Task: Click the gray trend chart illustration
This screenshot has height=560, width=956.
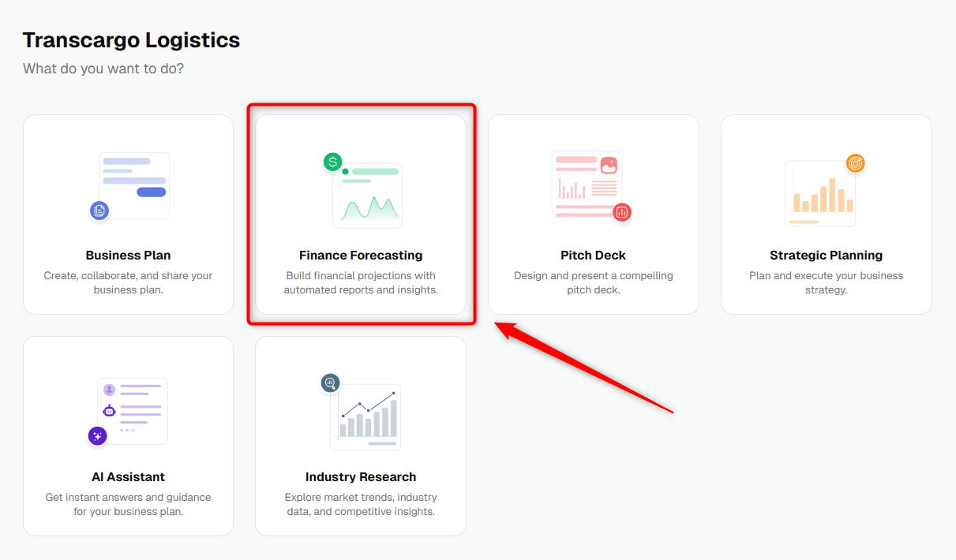Action: (x=366, y=417)
